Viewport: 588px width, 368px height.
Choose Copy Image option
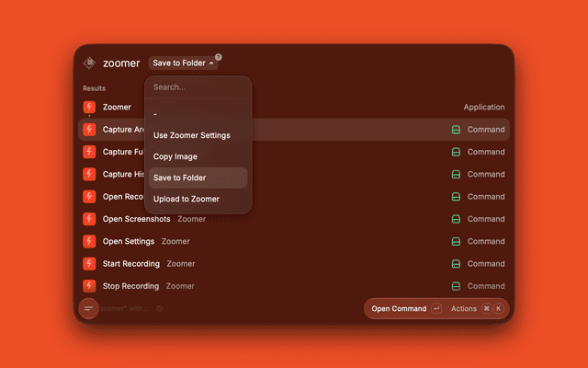point(198,156)
